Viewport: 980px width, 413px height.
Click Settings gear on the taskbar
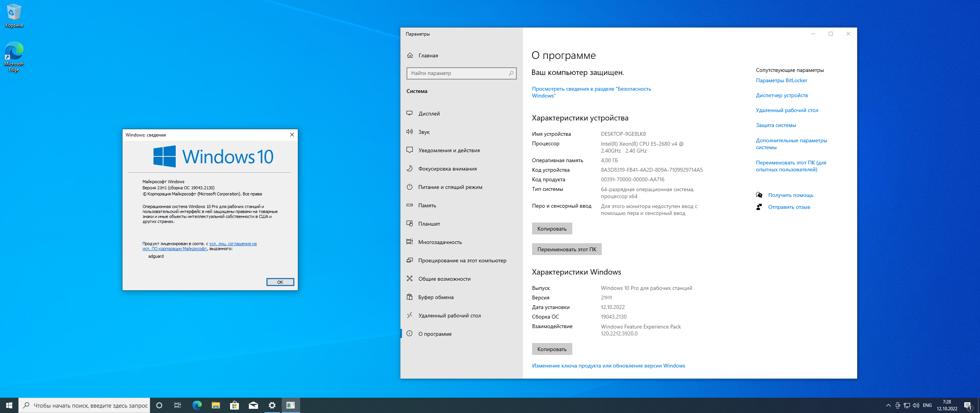coord(272,405)
